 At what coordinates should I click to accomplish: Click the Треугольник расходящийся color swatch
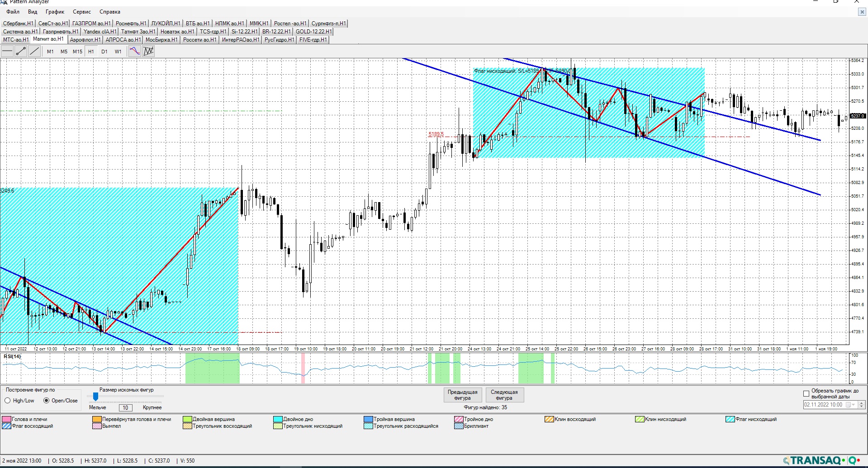pyautogui.click(x=368, y=426)
